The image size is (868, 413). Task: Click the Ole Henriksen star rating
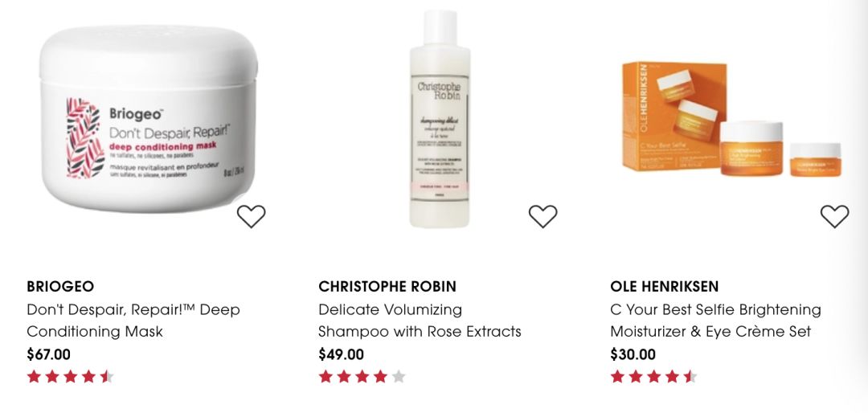click(x=653, y=377)
